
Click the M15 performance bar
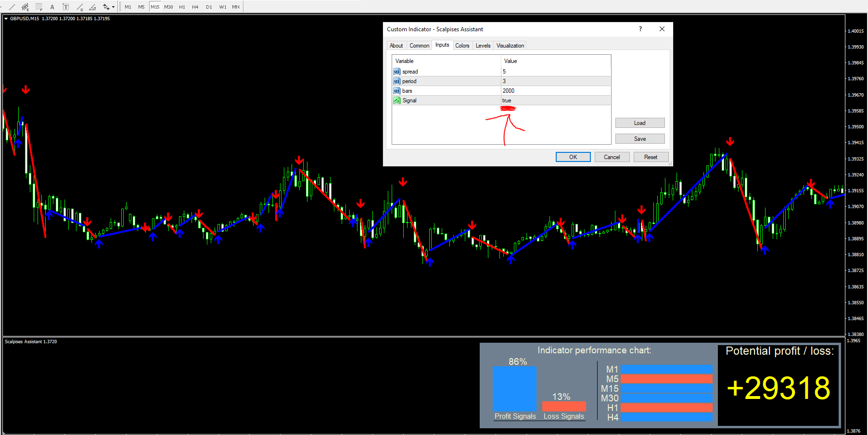(x=666, y=388)
